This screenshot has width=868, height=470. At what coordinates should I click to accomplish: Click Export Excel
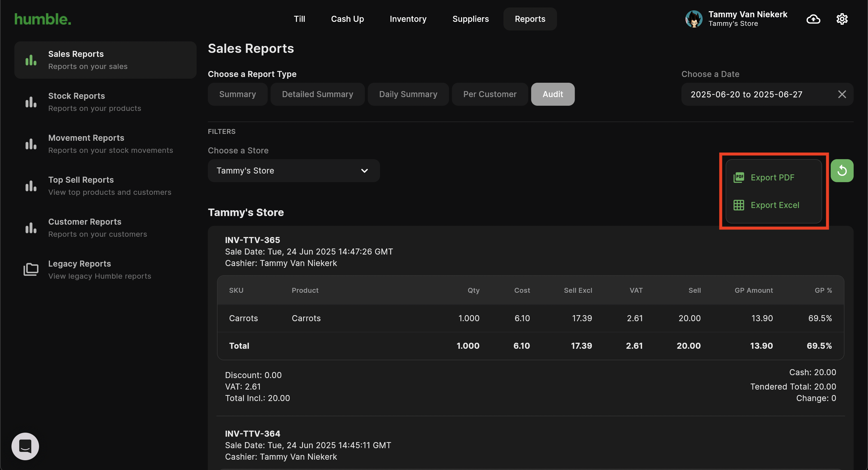tap(773, 205)
